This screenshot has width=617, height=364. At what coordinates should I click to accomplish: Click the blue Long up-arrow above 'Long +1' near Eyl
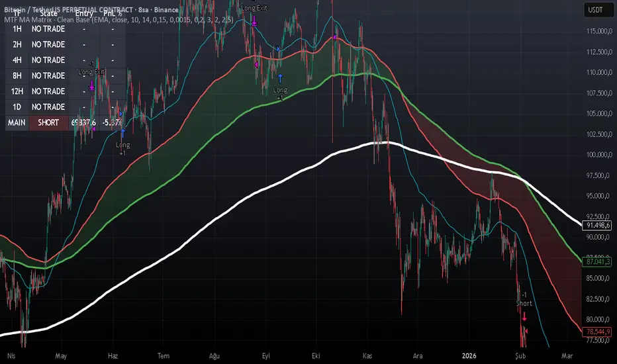point(280,78)
